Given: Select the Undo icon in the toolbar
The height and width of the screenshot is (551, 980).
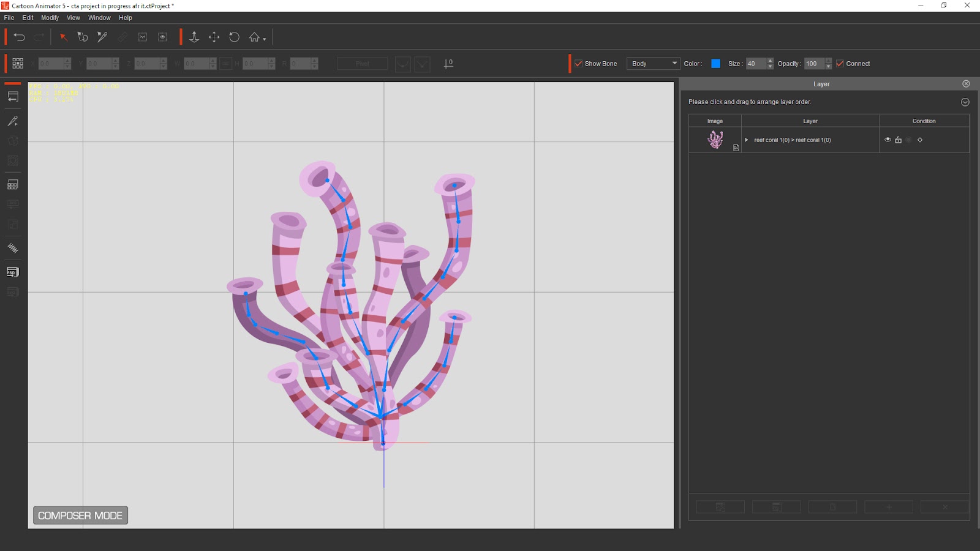Looking at the screenshot, I should (20, 37).
